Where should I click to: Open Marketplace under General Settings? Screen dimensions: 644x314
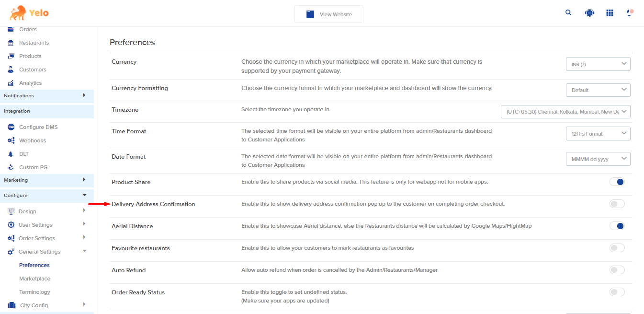pos(34,279)
